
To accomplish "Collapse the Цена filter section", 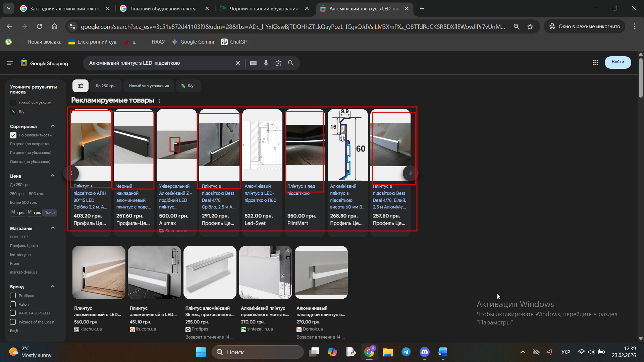I will point(53,176).
